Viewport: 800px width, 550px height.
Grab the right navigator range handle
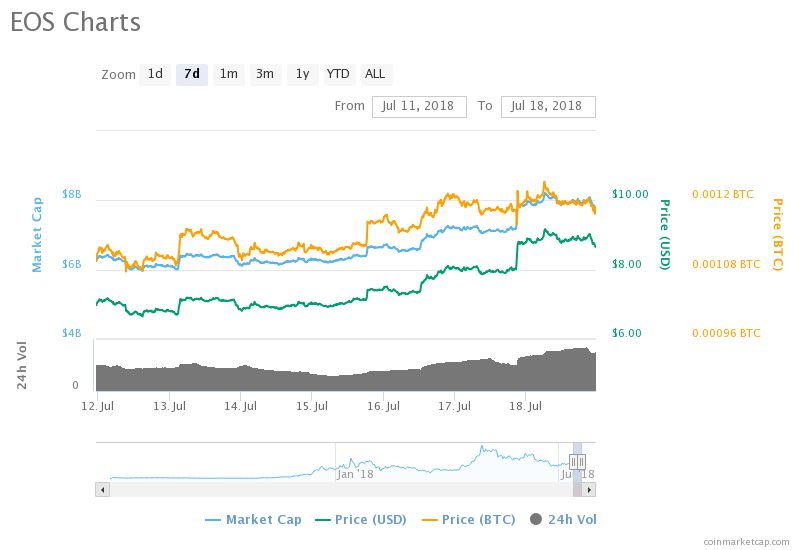click(x=581, y=462)
